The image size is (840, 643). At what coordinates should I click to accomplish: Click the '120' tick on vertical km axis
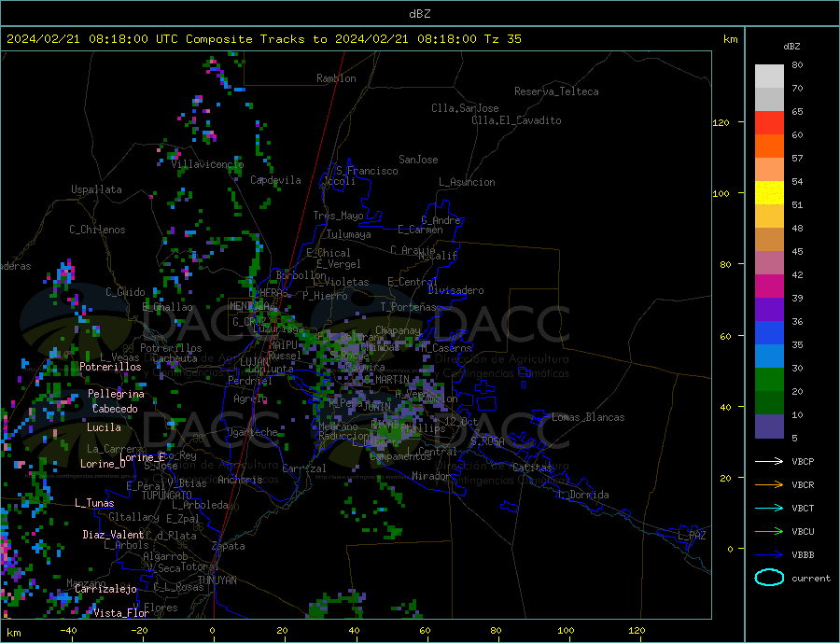[721, 122]
